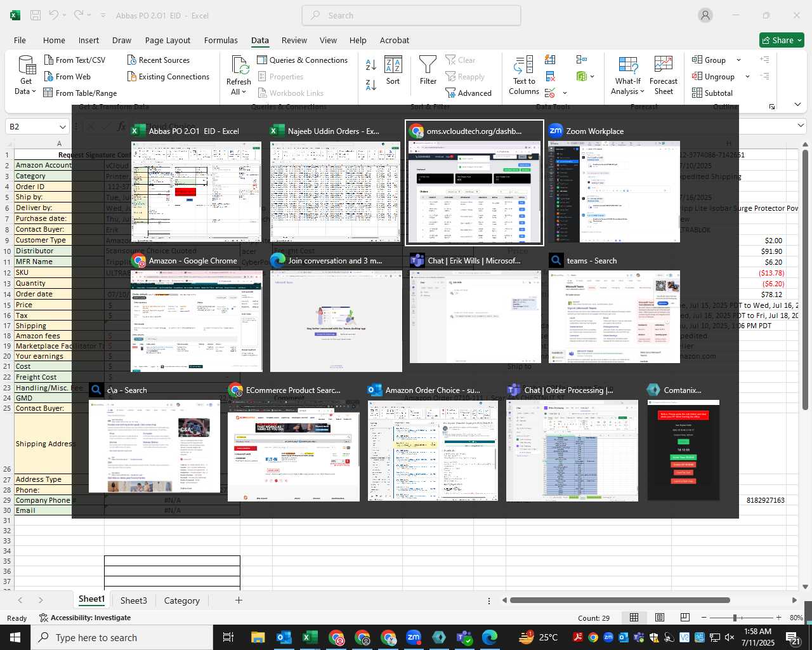Sort Z to A descending
812x650 pixels.
[x=371, y=84]
